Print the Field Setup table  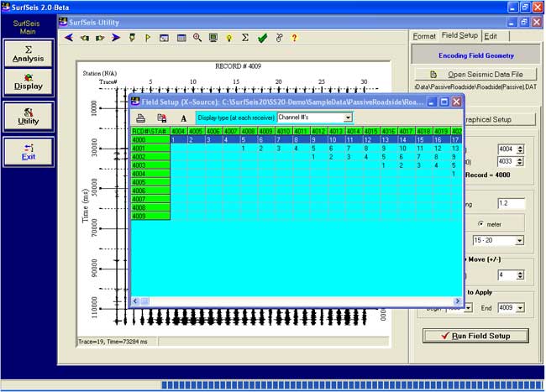tap(141, 118)
